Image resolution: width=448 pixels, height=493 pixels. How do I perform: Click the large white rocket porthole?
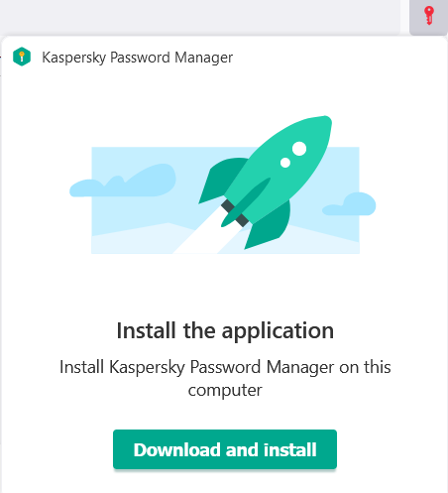[x=299, y=149]
